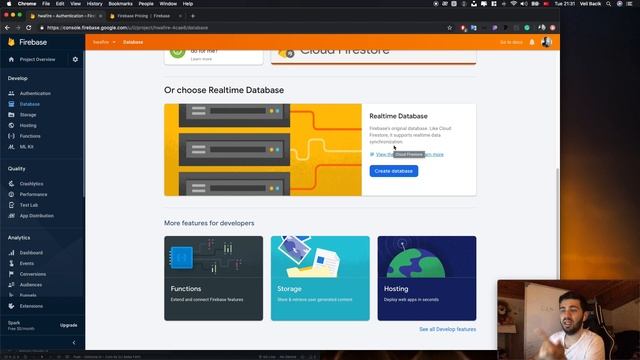
Task: Collapse the Firebase sidebar chevron
Action: tap(74, 342)
